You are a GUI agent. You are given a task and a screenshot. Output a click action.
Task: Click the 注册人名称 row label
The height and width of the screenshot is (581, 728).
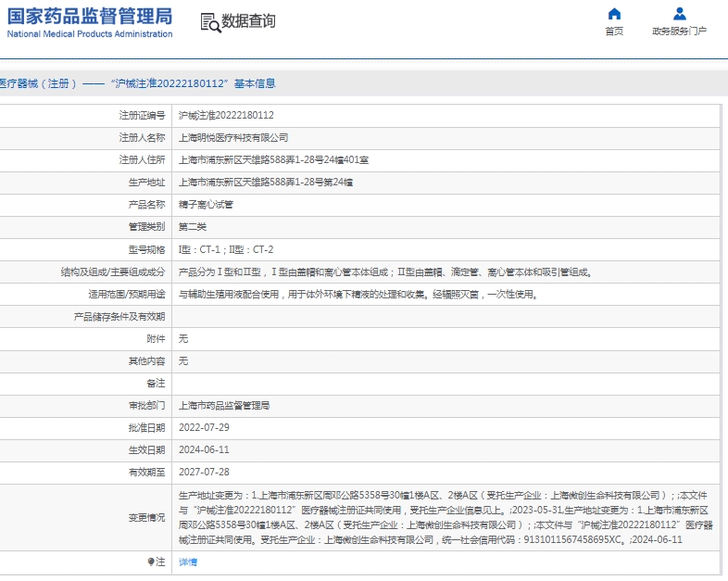(142, 137)
